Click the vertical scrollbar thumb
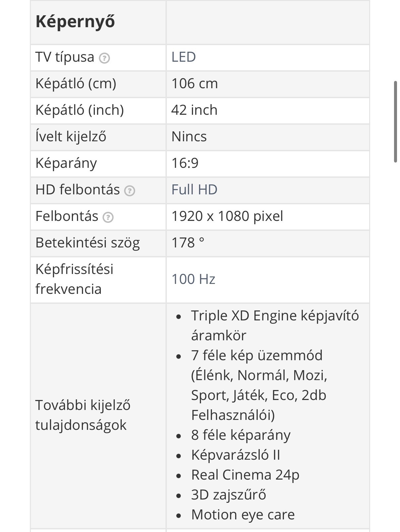400x532 pixels. tap(395, 121)
